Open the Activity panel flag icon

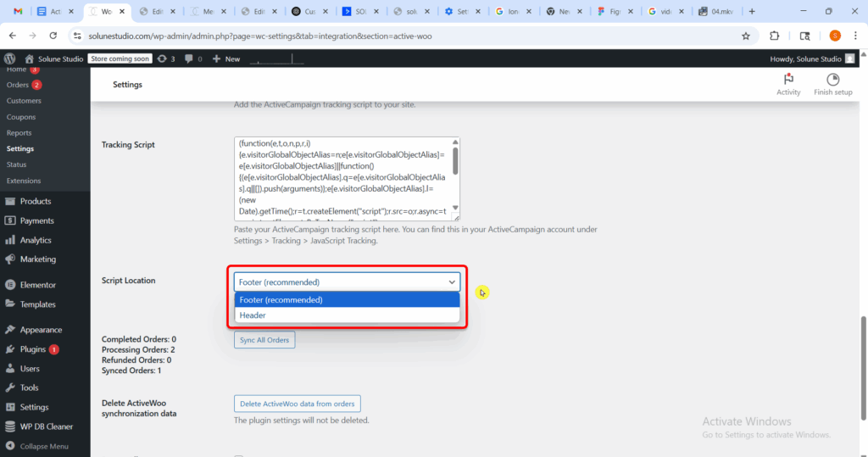[788, 79]
